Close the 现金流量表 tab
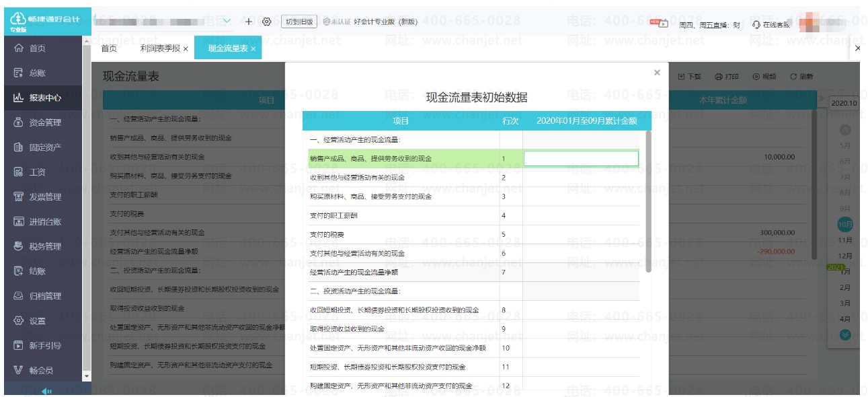Viewport: 868px width, 397px height. click(253, 49)
